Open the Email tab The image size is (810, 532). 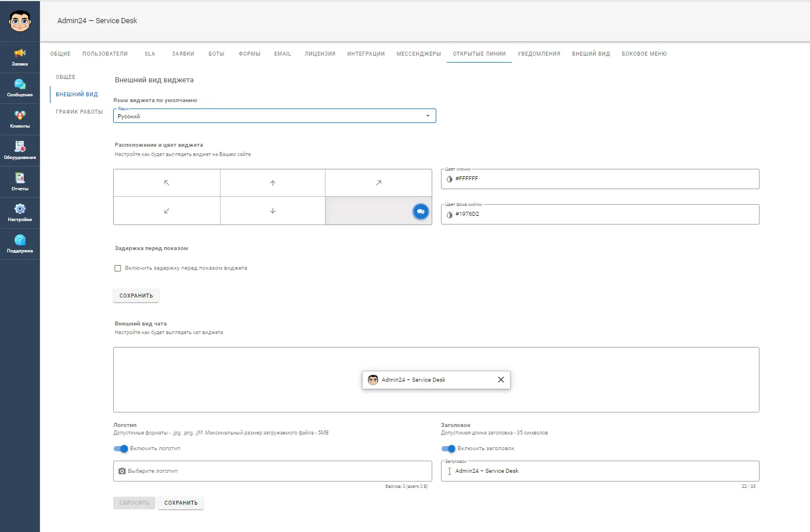tap(283, 54)
